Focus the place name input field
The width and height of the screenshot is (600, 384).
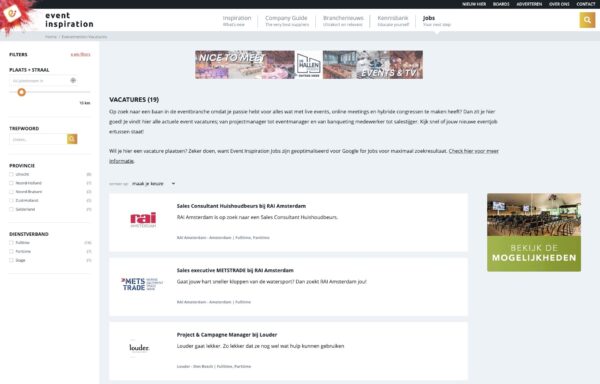click(x=39, y=81)
